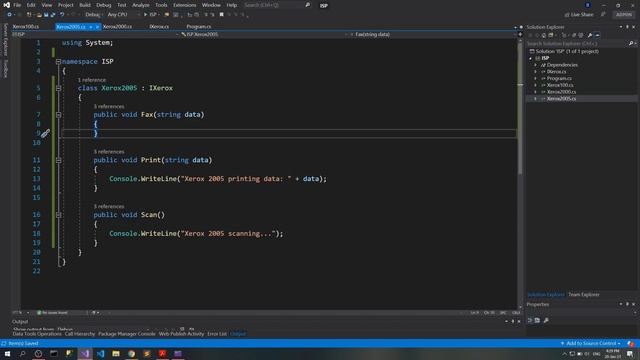Toggle Preview Selected Items in Solution Explorer toolbar
The width and height of the screenshot is (640, 360).
pyautogui.click(x=598, y=36)
